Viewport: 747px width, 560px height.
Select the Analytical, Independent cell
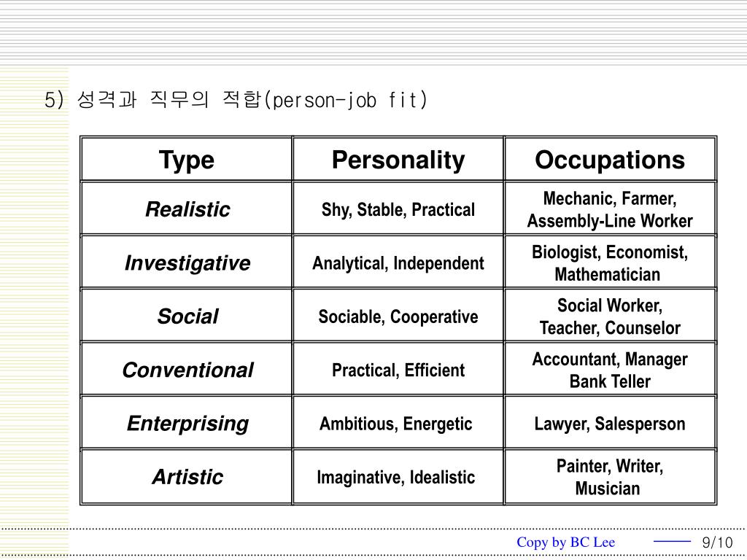(x=398, y=263)
